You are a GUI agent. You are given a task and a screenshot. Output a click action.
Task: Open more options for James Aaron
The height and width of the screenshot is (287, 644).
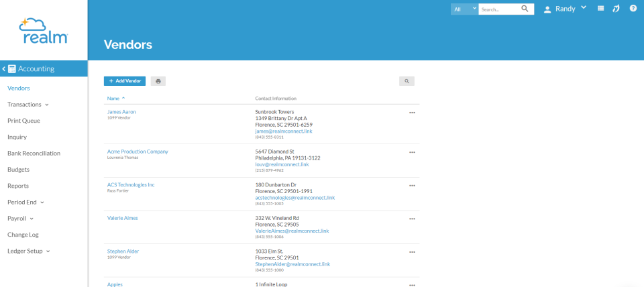point(412,113)
